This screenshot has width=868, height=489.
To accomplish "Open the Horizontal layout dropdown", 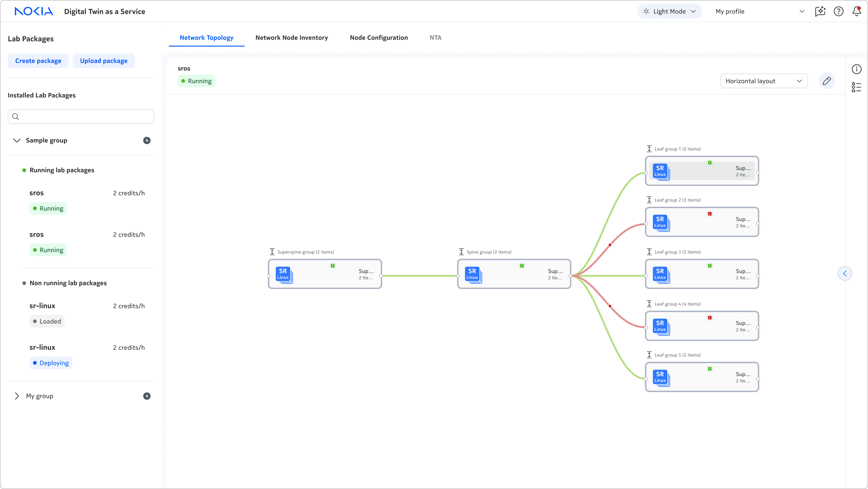I will point(763,81).
